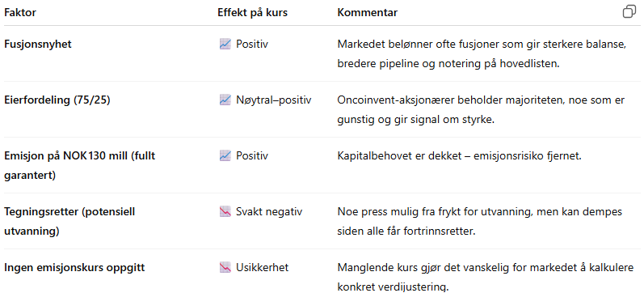This screenshot has height=293, width=644.
Task: Click the Ingen emisjonskurs oppgitt label
Action: [74, 268]
